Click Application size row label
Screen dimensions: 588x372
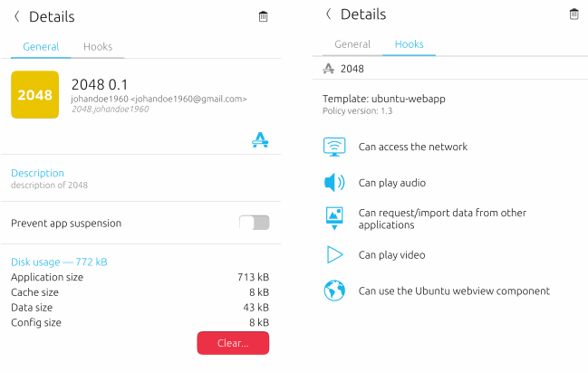click(47, 277)
